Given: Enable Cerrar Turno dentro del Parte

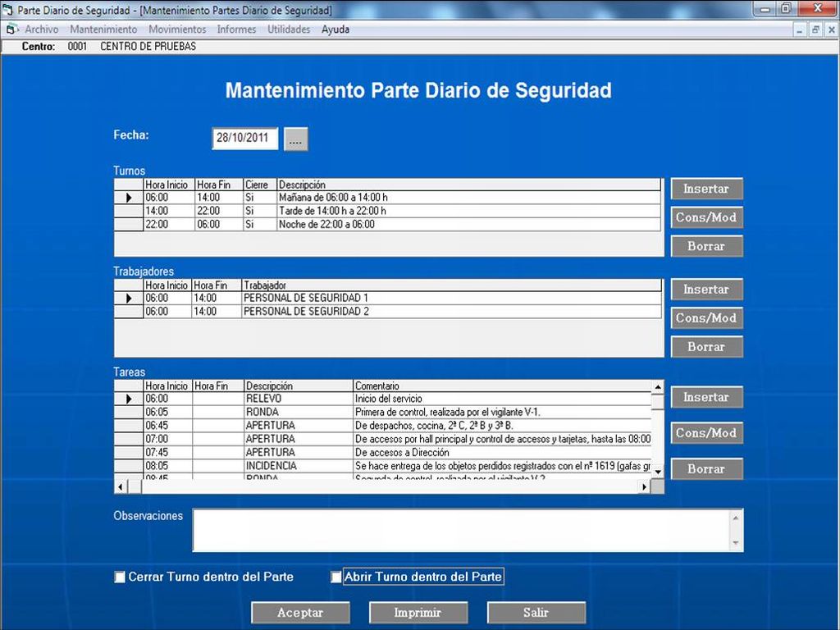Looking at the screenshot, I should [x=120, y=577].
